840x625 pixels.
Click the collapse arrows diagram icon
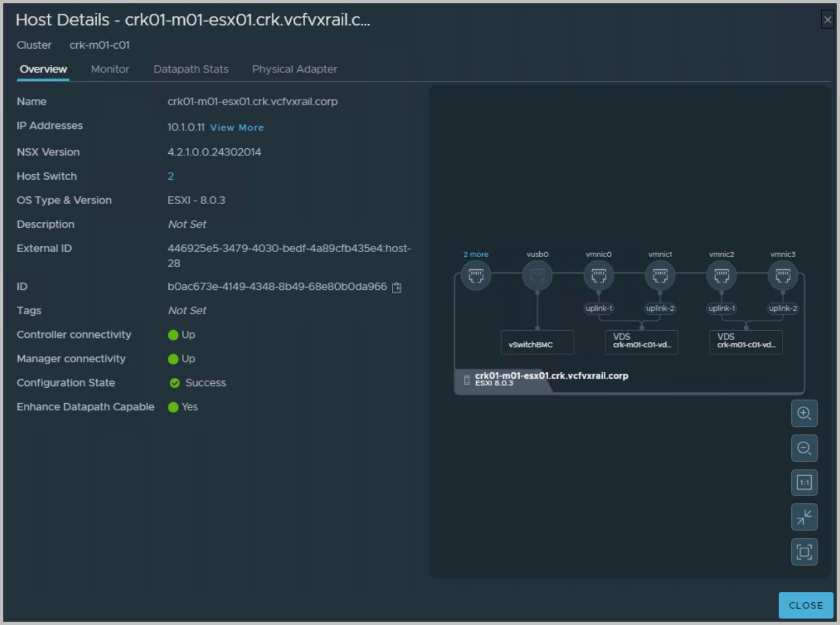(x=804, y=517)
